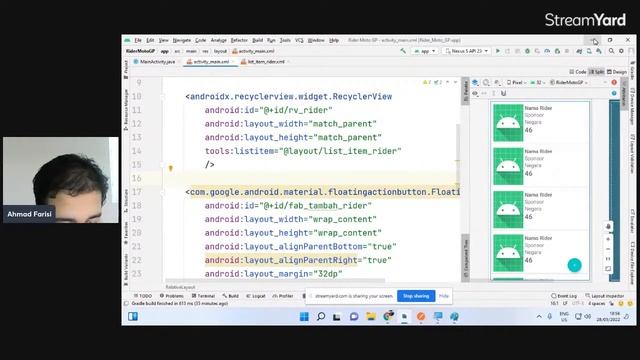
Task: Show hidden system tray icons chevron
Action: coord(539,317)
